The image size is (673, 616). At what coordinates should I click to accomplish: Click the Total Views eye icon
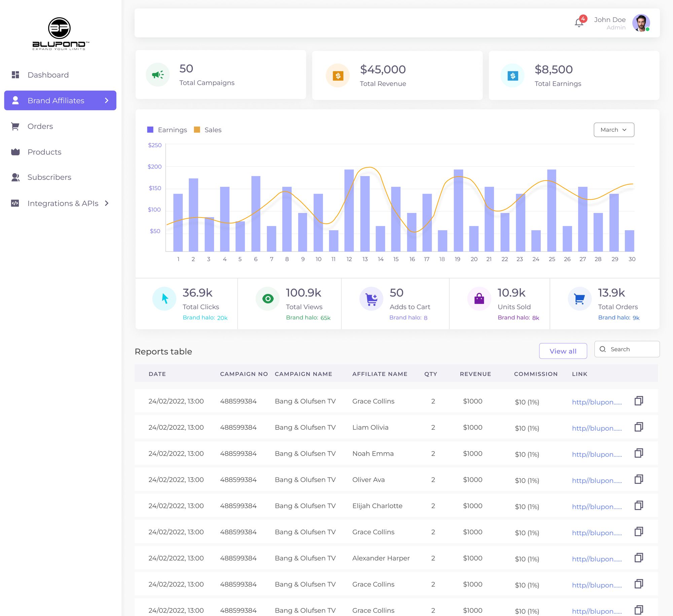[x=268, y=299]
